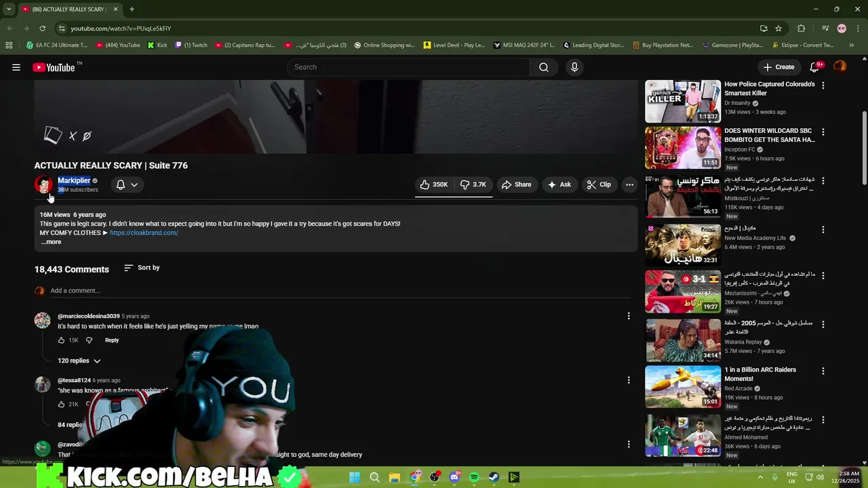
Task: Open the account avatar menu
Action: 840,66
